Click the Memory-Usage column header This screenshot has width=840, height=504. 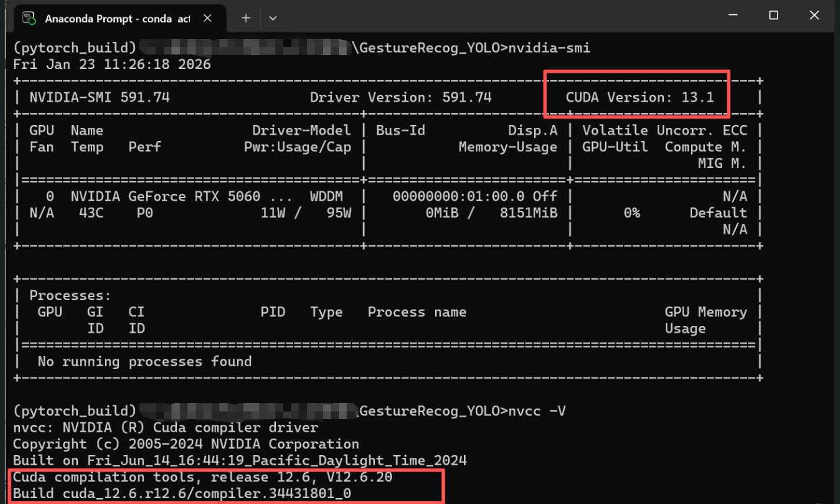(508, 147)
